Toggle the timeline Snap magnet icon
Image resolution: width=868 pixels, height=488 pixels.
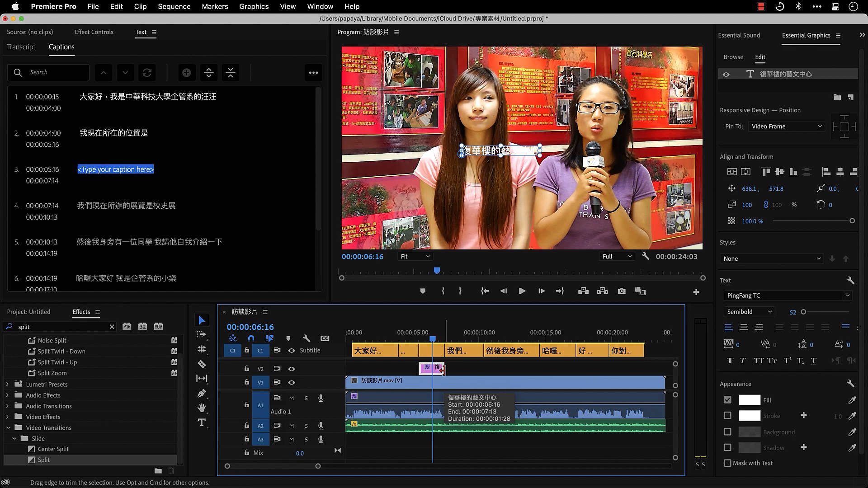coord(251,338)
